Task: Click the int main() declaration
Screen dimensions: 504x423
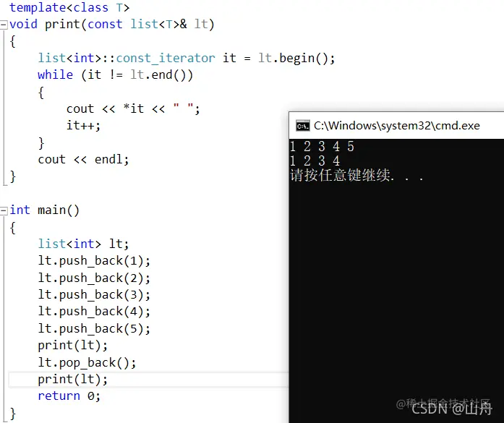Action: [x=44, y=210]
